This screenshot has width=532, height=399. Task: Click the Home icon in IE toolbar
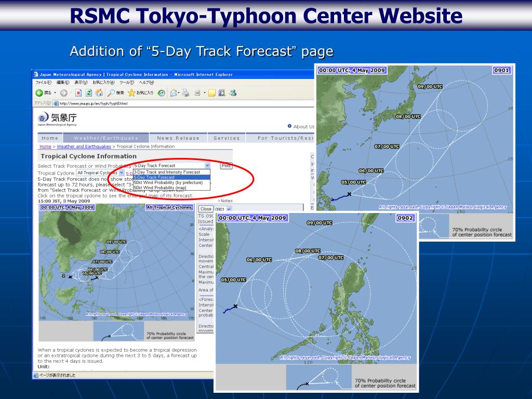coord(99,92)
